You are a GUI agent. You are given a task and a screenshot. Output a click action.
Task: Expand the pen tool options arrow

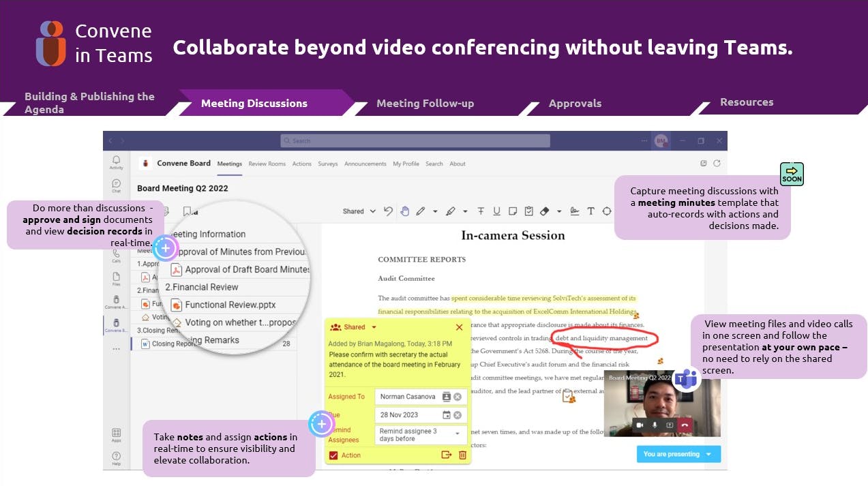(x=435, y=211)
